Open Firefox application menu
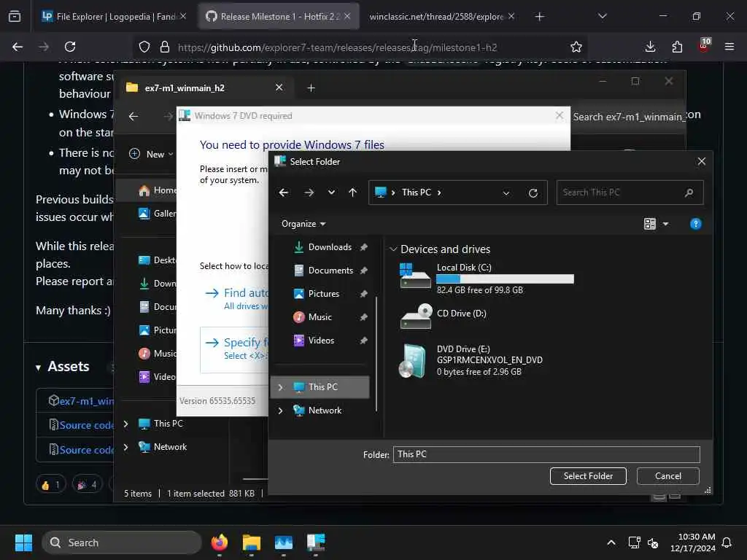 [x=729, y=47]
